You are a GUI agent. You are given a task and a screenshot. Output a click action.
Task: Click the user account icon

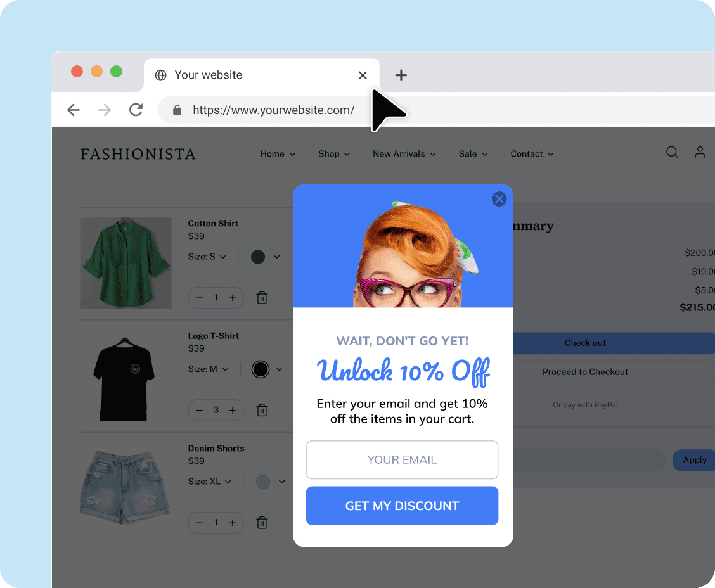click(700, 152)
